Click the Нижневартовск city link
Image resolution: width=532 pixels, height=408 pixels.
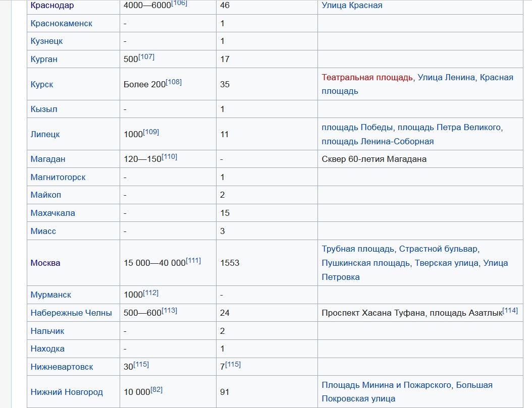tap(62, 367)
